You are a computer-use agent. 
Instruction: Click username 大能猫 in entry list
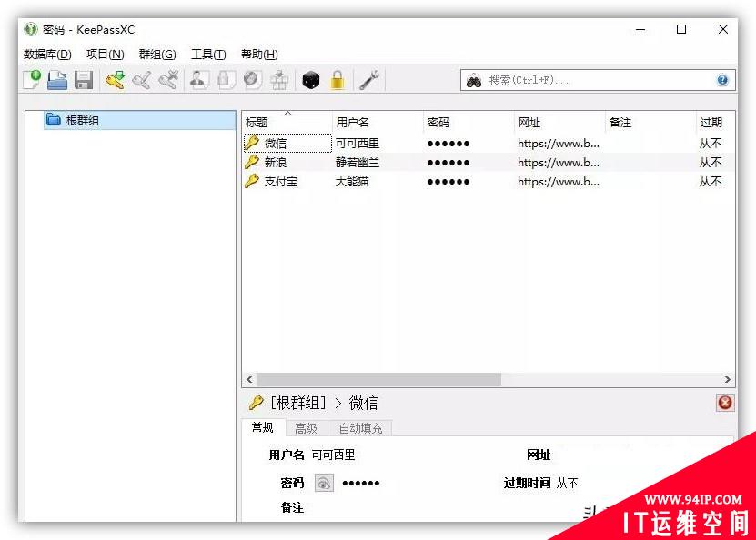click(352, 182)
